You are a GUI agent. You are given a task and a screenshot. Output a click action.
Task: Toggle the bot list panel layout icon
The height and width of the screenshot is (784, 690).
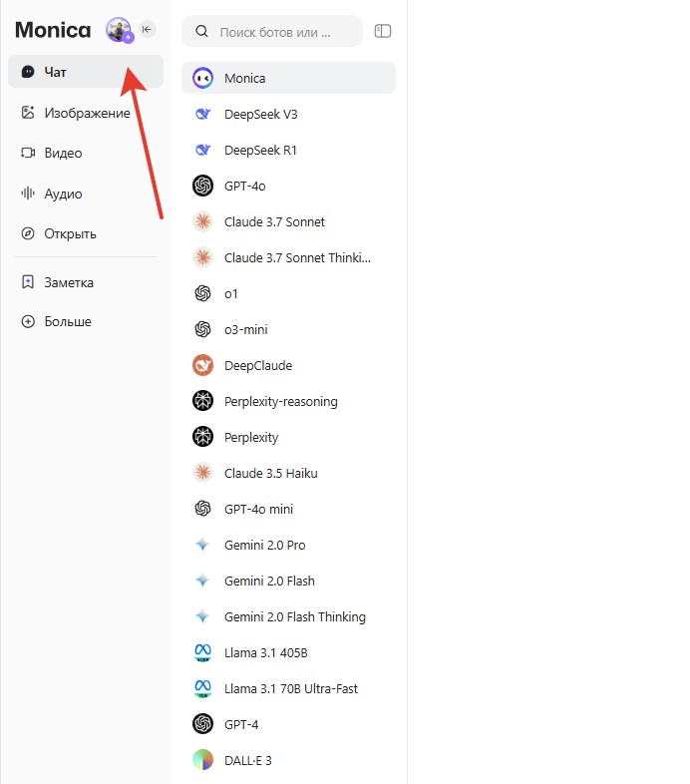[383, 31]
